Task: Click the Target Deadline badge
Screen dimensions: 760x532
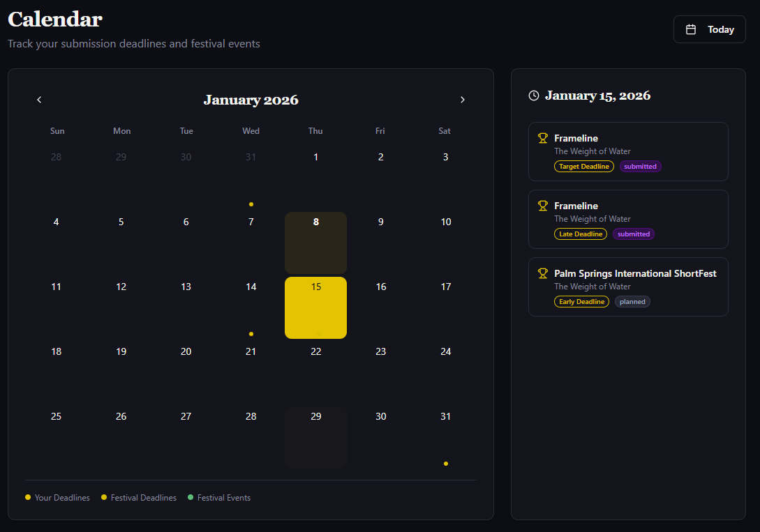Action: 583,166
